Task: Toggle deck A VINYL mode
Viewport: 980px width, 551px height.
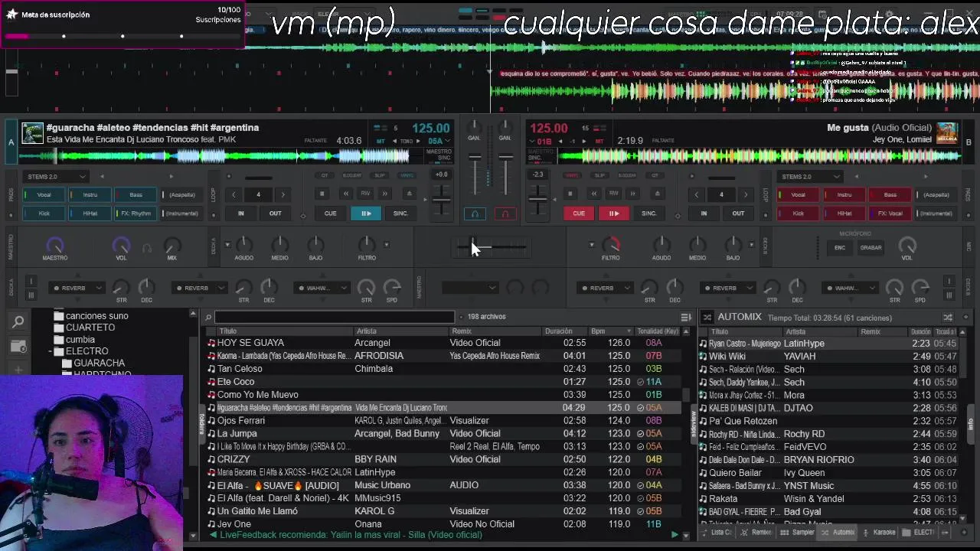Action: 406,175
